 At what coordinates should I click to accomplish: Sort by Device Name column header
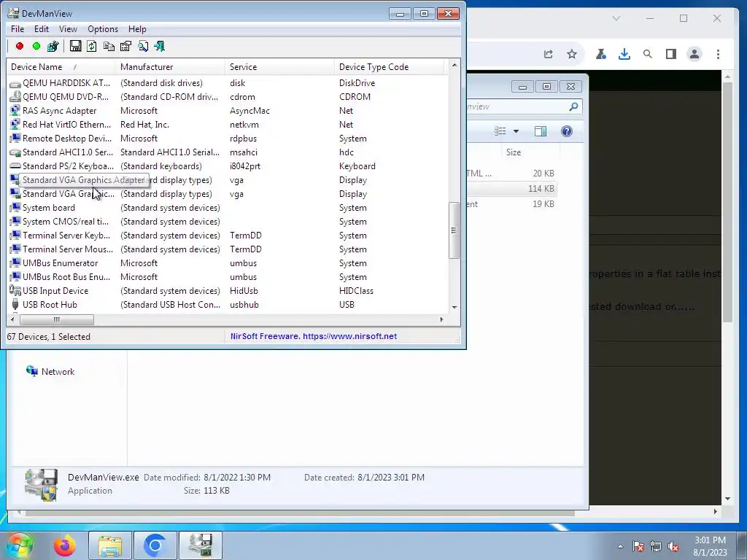click(61, 67)
